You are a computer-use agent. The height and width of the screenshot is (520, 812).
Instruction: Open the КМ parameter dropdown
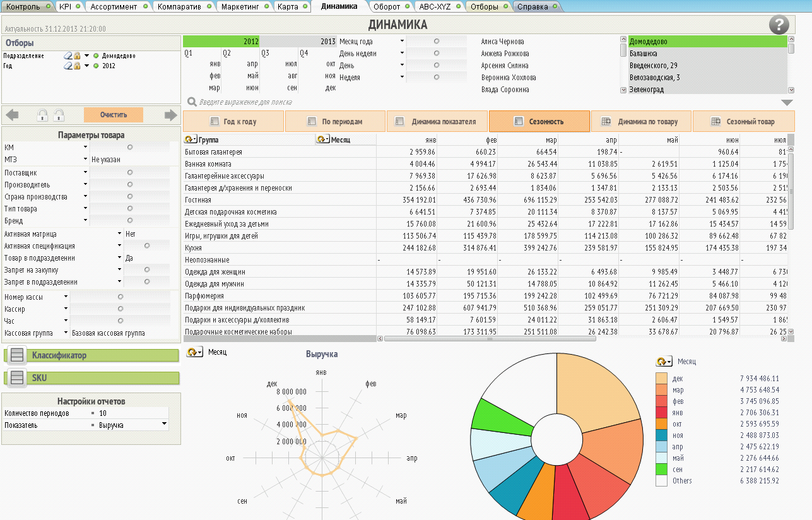point(85,147)
